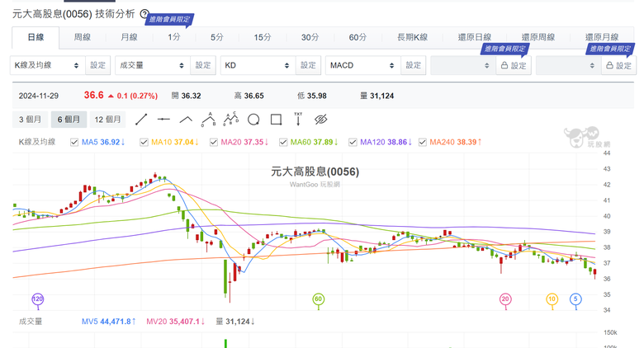Open the last locked empty indicator dropdown
The image size is (644, 348).
pos(568,65)
